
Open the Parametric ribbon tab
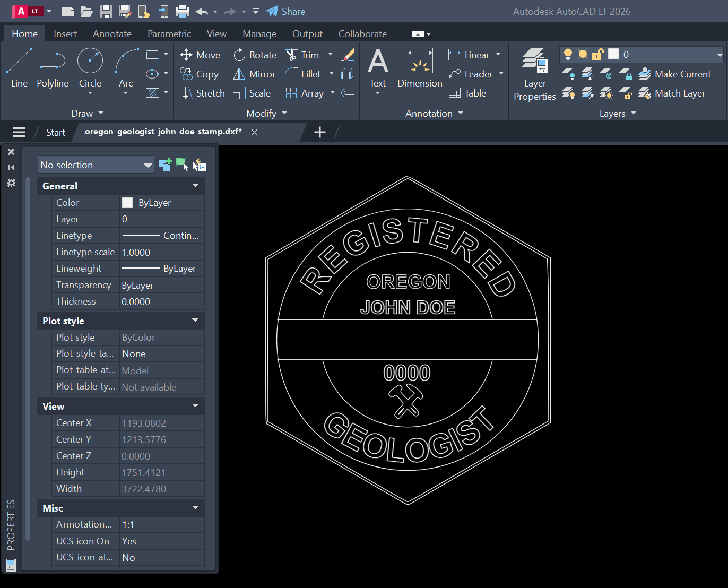pyautogui.click(x=169, y=34)
